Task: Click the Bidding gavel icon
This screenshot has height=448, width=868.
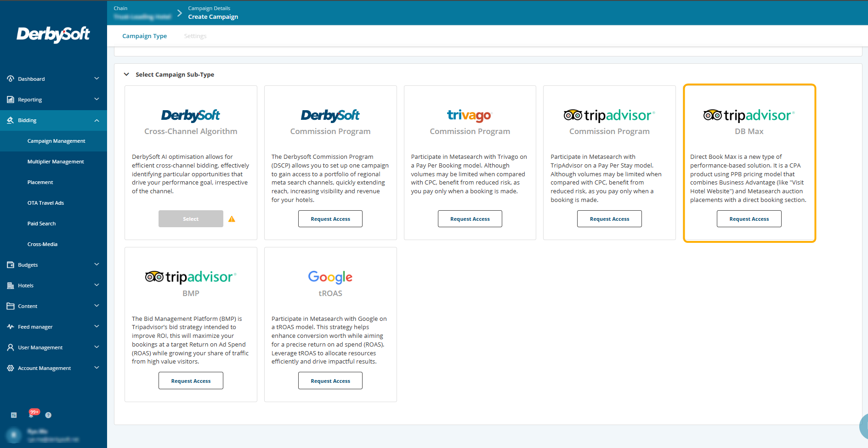Action: (x=10, y=120)
